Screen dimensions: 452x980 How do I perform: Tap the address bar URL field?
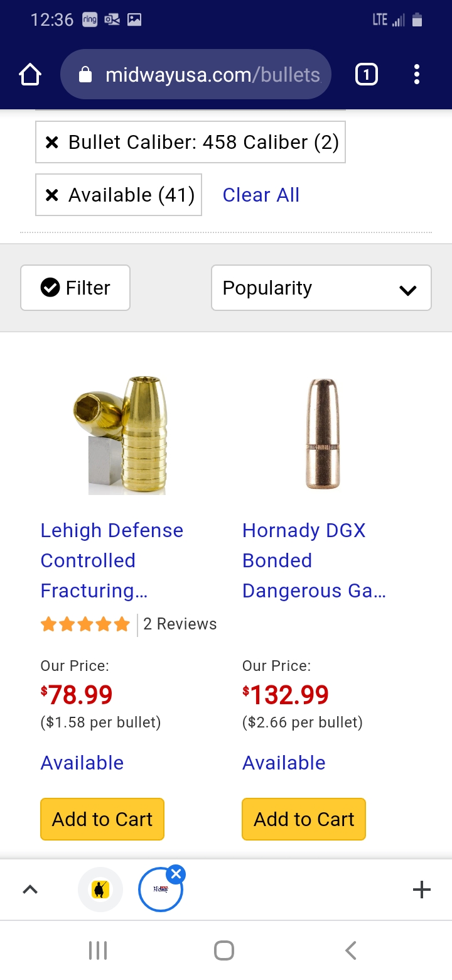[212, 75]
